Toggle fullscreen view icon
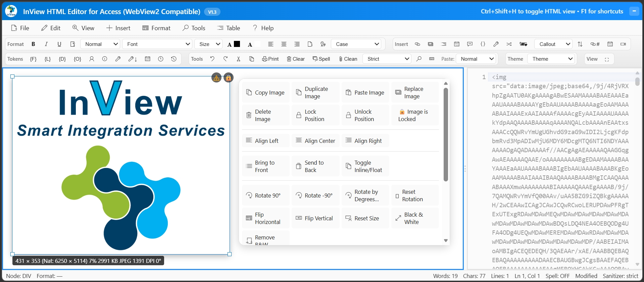The image size is (644, 282). 607,59
